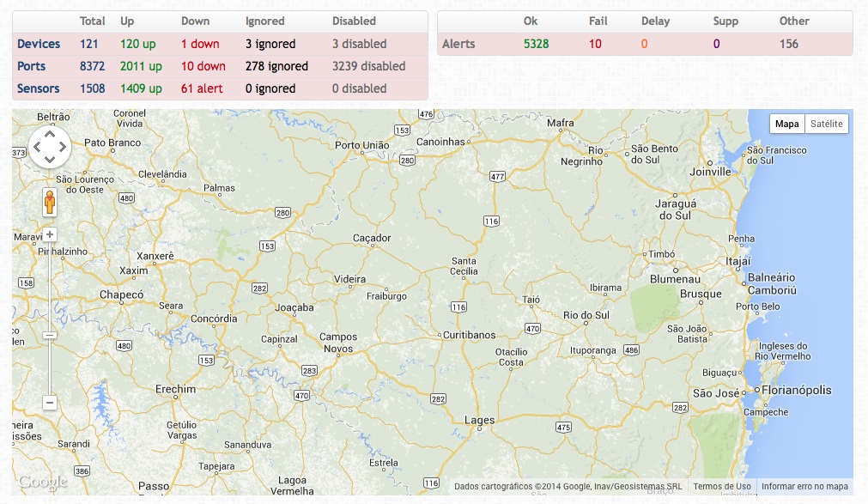
Task: Open the Ports row link
Action: click(32, 66)
